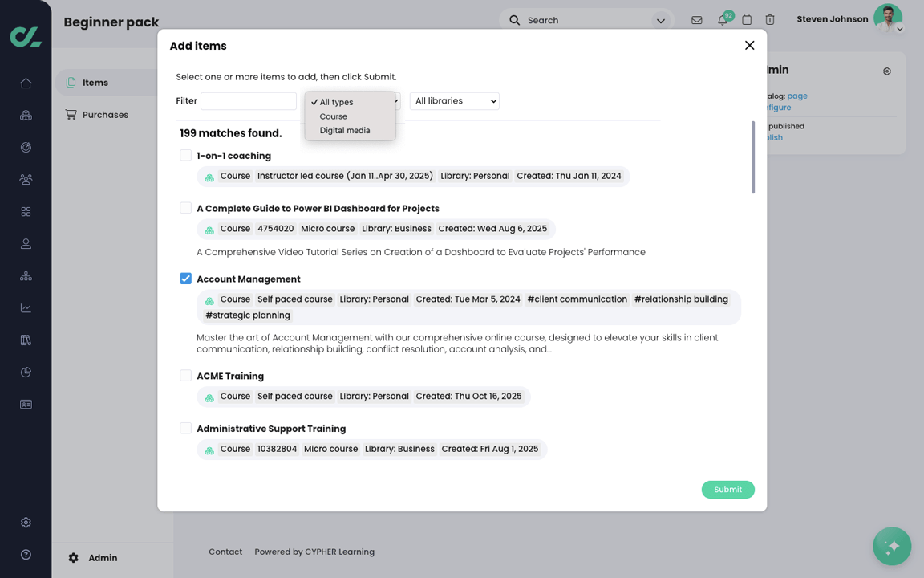Screen dimensions: 924x578
Task: Open the trash bin icon in header
Action: pyautogui.click(x=770, y=20)
